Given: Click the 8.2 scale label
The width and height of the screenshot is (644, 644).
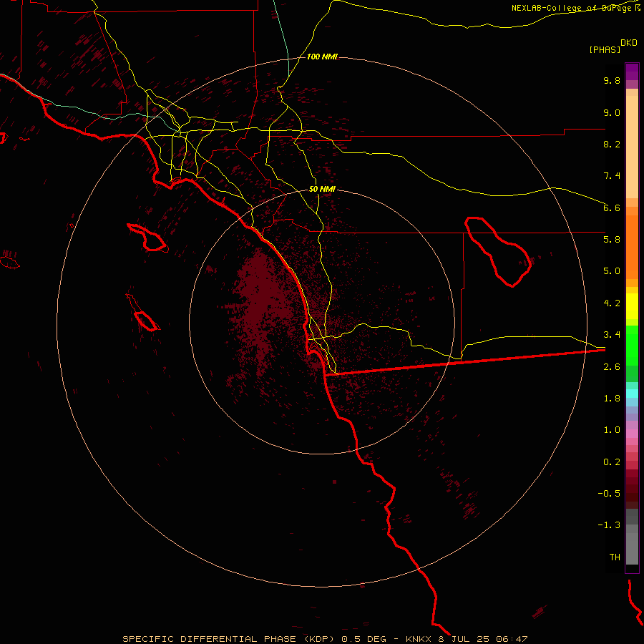Looking at the screenshot, I should [x=612, y=144].
